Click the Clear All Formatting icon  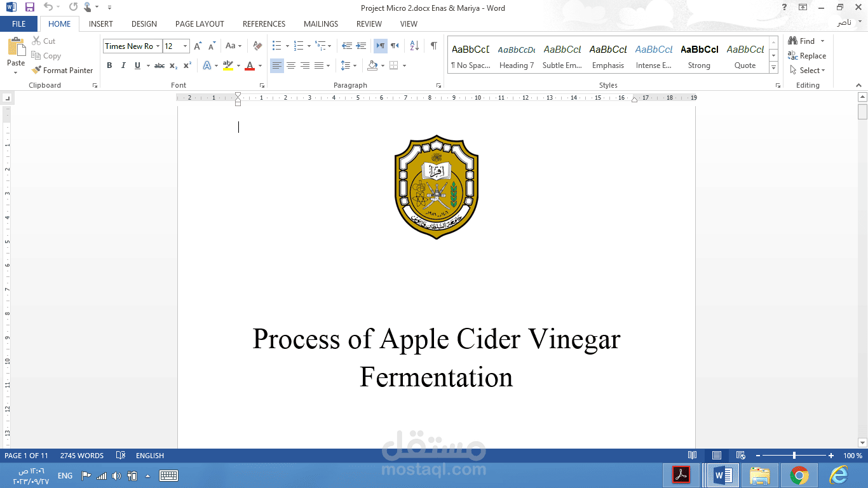(257, 46)
